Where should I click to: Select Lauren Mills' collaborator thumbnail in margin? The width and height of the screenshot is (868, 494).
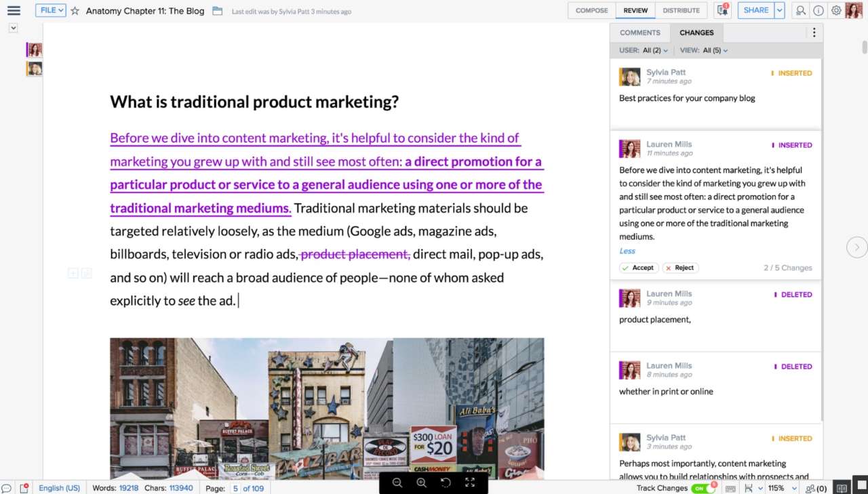click(35, 49)
